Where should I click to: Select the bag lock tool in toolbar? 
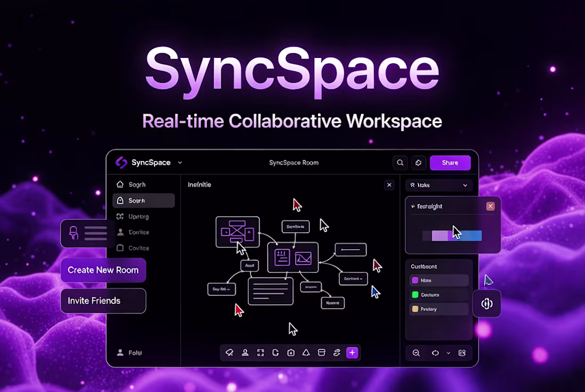[x=291, y=353]
